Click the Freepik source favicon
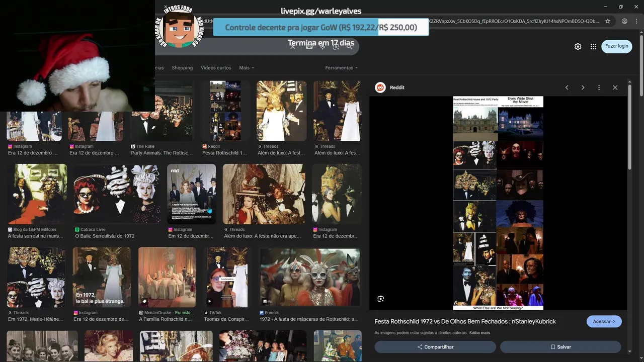The image size is (644, 362). click(x=262, y=313)
